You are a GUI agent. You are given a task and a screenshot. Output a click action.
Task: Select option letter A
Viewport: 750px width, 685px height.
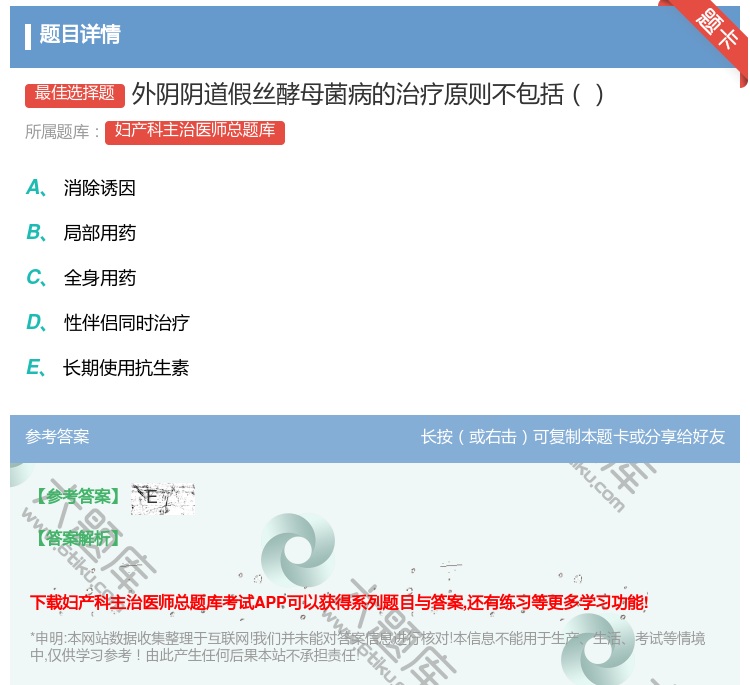(x=34, y=187)
